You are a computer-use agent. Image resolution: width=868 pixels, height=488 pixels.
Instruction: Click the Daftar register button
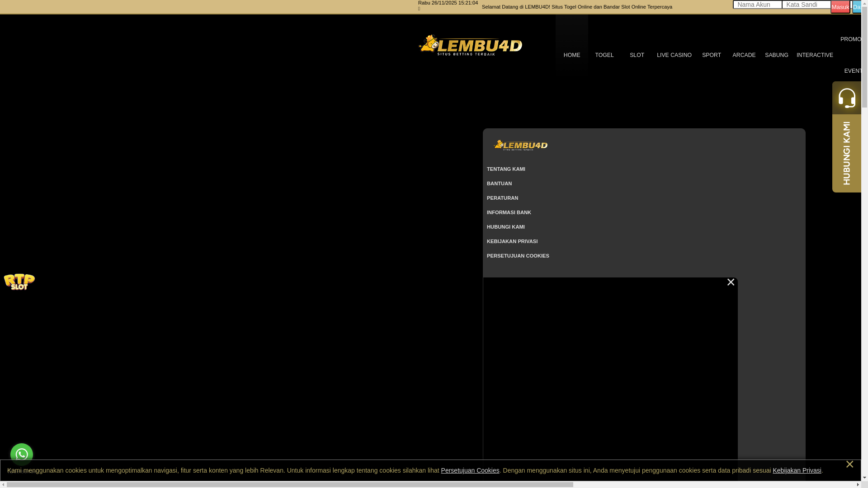coord(857,7)
